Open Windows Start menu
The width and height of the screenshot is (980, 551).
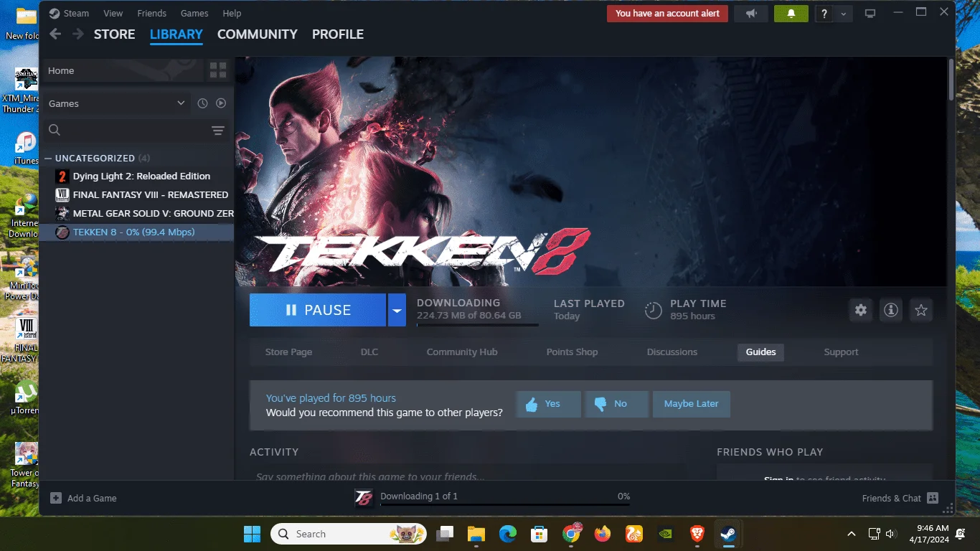click(252, 534)
